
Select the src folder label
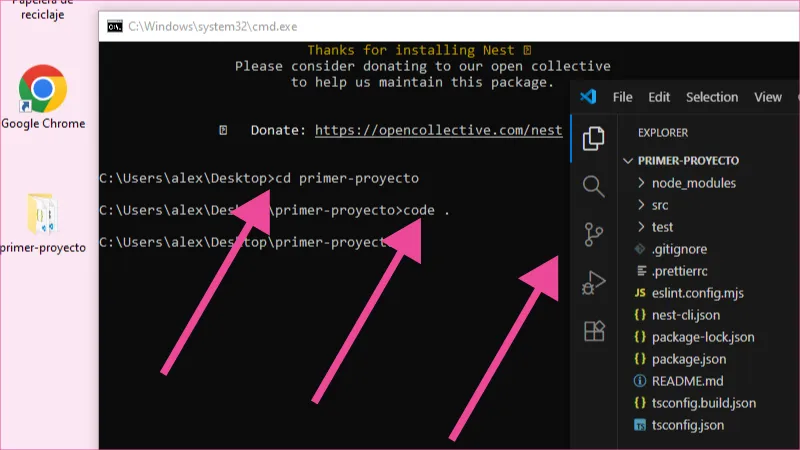point(660,205)
